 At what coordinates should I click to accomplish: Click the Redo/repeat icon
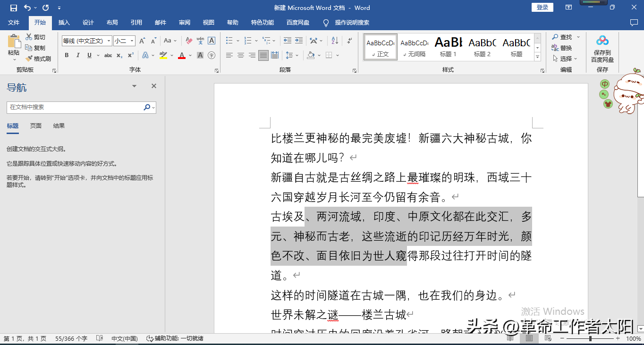[46, 8]
